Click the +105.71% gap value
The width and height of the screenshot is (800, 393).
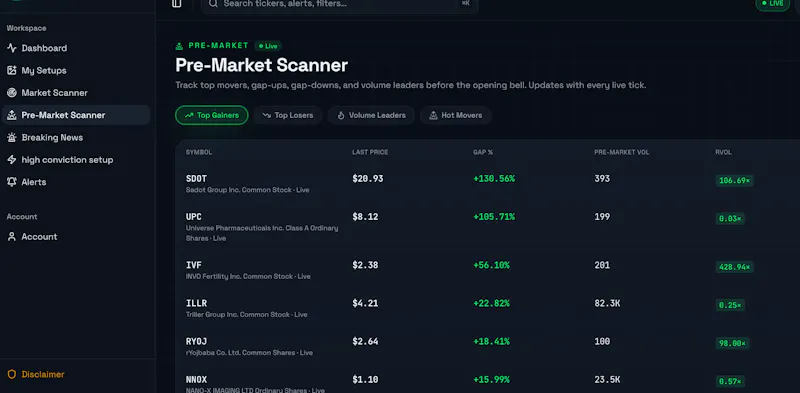pyautogui.click(x=494, y=217)
